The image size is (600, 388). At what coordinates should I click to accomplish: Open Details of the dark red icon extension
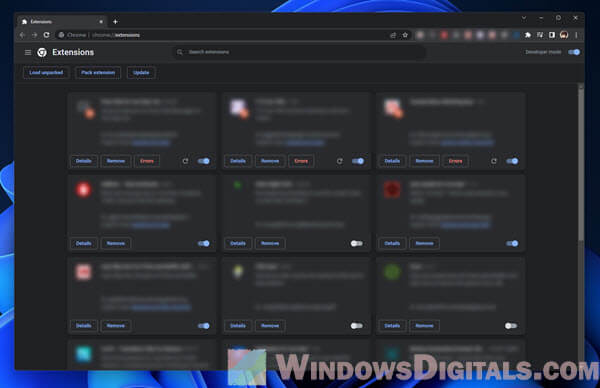(392, 243)
